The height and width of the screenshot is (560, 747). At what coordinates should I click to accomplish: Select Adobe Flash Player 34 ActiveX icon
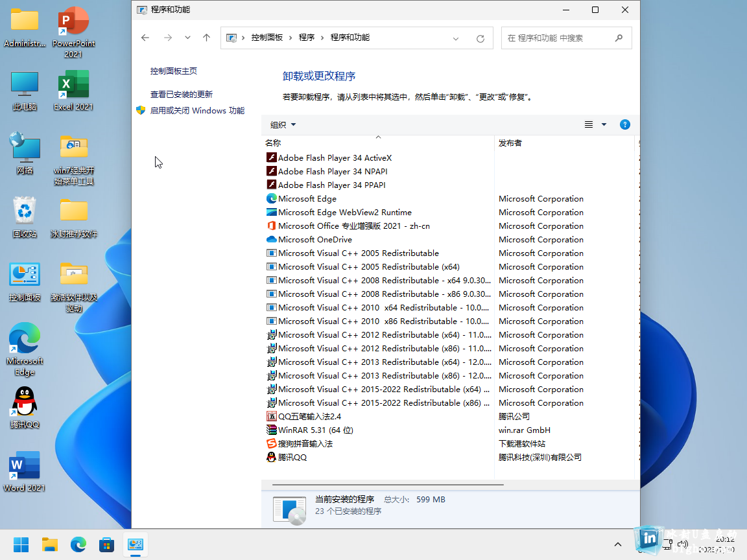tap(272, 157)
